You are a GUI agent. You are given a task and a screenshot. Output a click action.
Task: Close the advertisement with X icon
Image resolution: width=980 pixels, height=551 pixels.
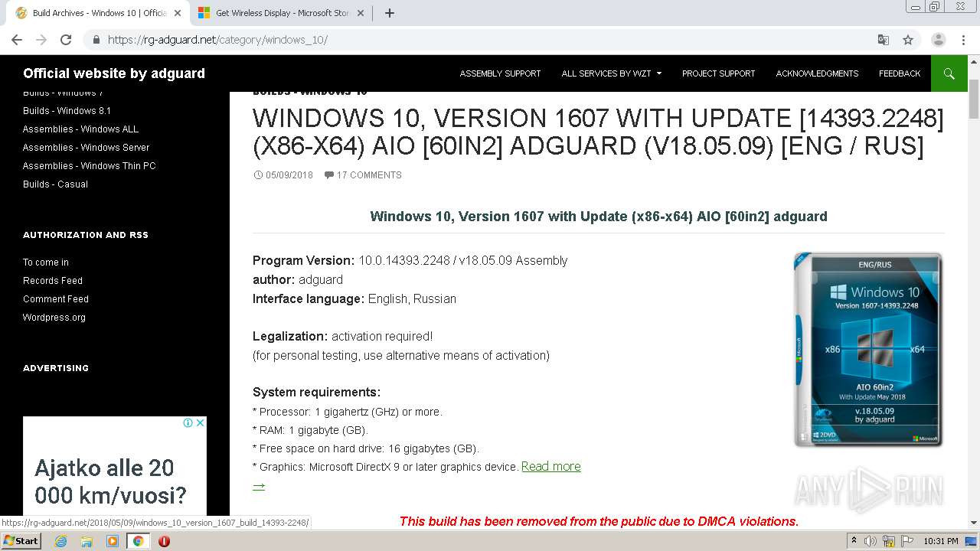[200, 422]
